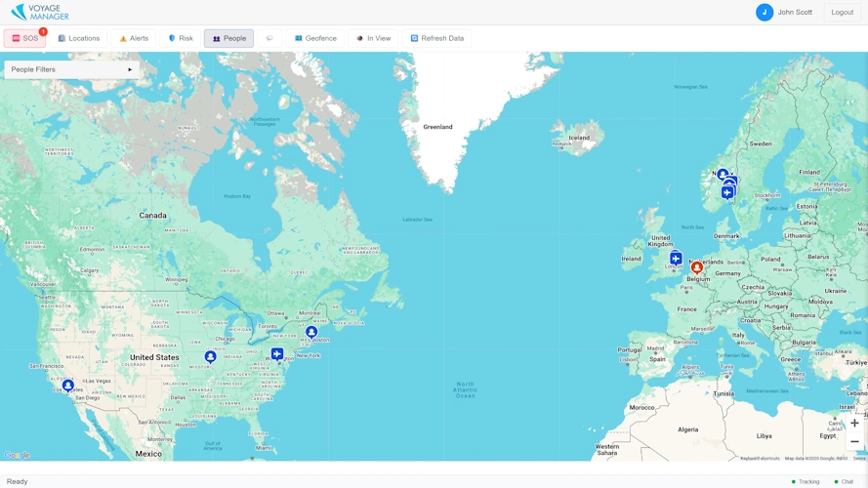Viewport: 868px width, 488px height.
Task: Select the person marker in Missouri
Action: point(210,357)
